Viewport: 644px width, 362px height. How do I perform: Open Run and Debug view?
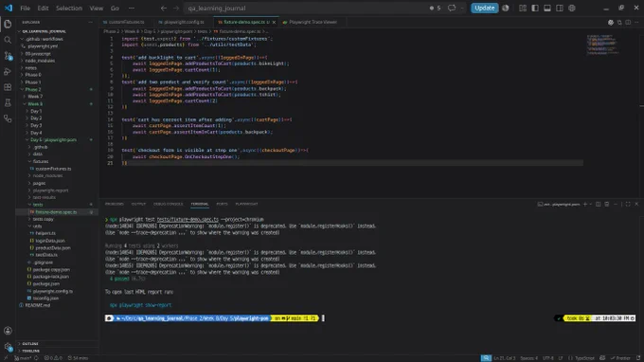click(x=8, y=71)
